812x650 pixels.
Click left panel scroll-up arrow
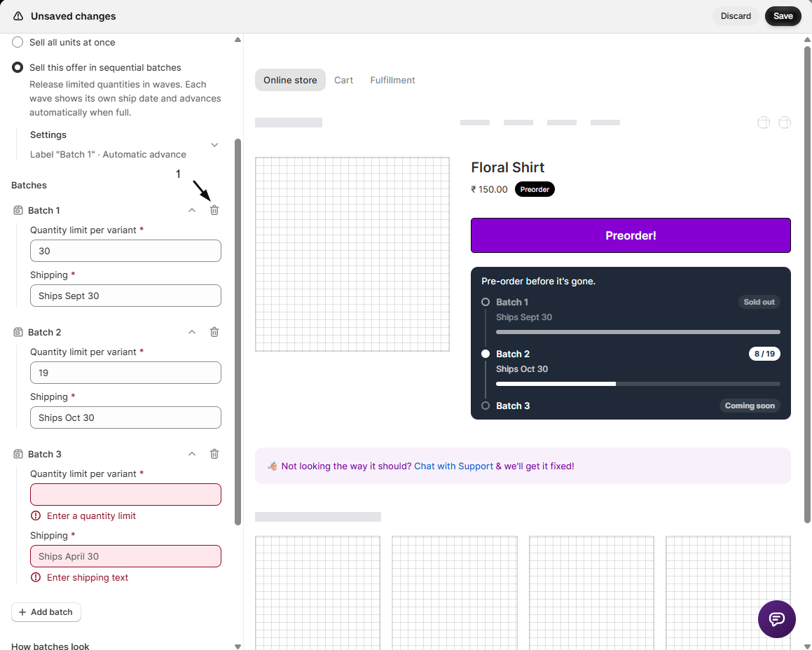click(238, 39)
